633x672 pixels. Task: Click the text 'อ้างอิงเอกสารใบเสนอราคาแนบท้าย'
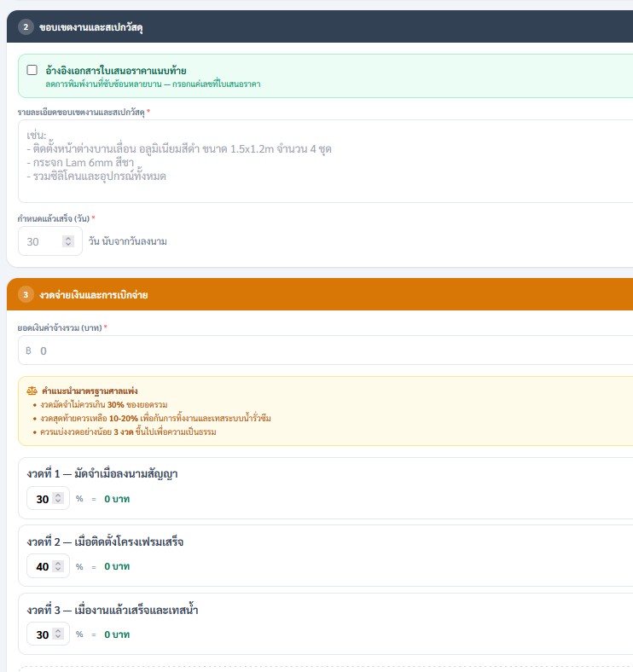point(116,70)
